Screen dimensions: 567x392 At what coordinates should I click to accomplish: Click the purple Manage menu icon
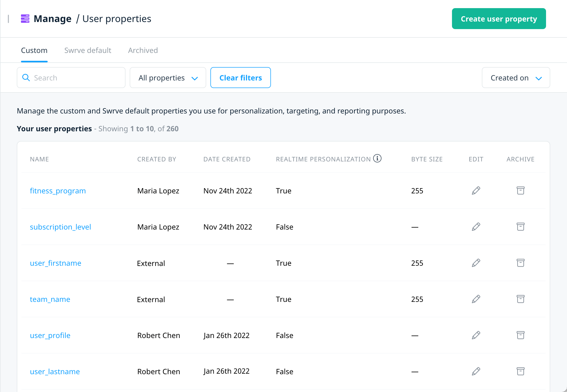[25, 19]
